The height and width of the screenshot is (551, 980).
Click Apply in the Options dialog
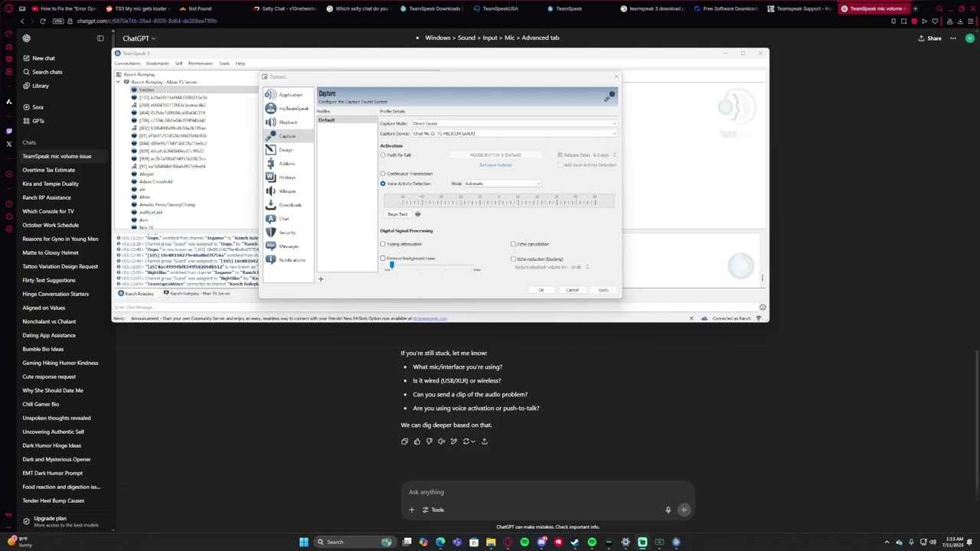pyautogui.click(x=603, y=290)
